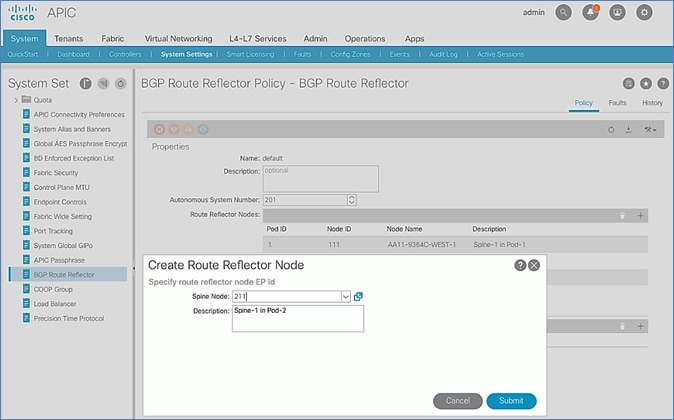Go to the Controllers submenu
This screenshot has height=420, width=674.
(125, 54)
